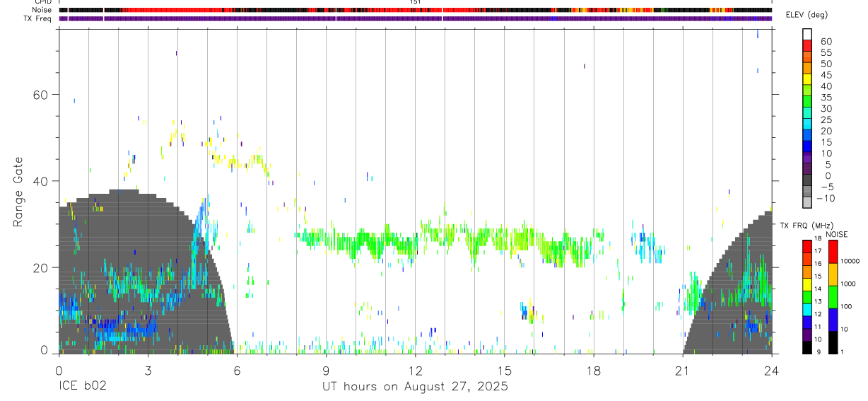Click the white top swatch of ELEV color bar
The height and width of the screenshot is (401, 868).
pyautogui.click(x=807, y=33)
